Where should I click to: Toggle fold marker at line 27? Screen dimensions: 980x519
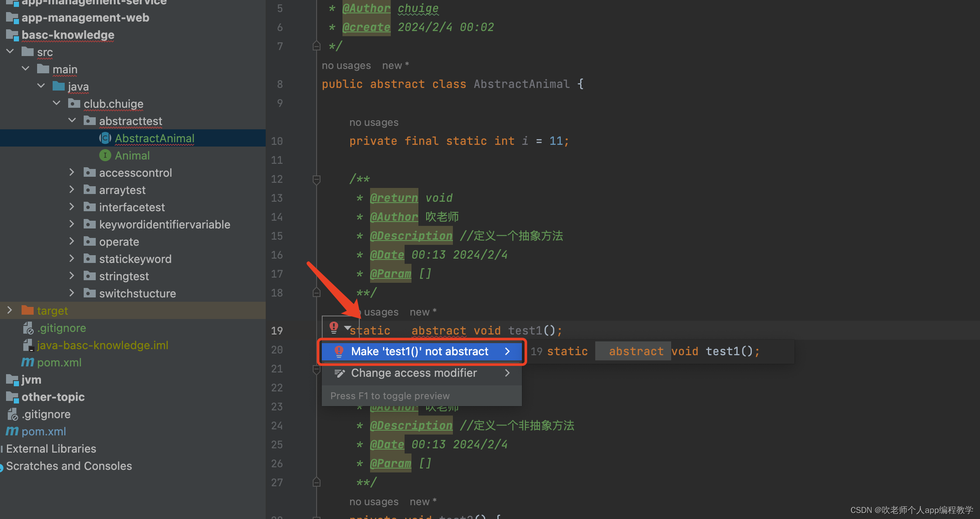pos(317,482)
